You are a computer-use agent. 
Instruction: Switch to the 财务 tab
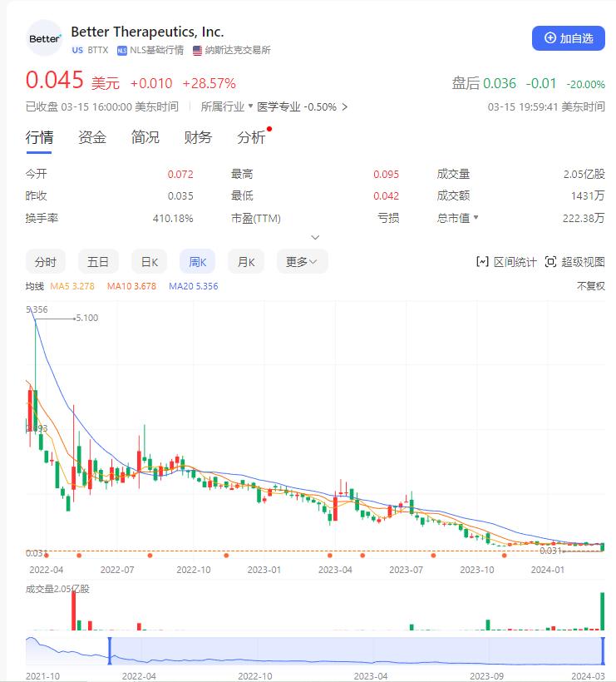pos(198,138)
